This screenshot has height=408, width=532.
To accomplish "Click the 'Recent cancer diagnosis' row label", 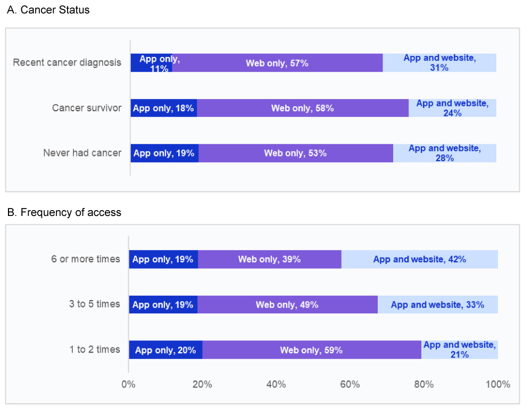I will pos(67,63).
